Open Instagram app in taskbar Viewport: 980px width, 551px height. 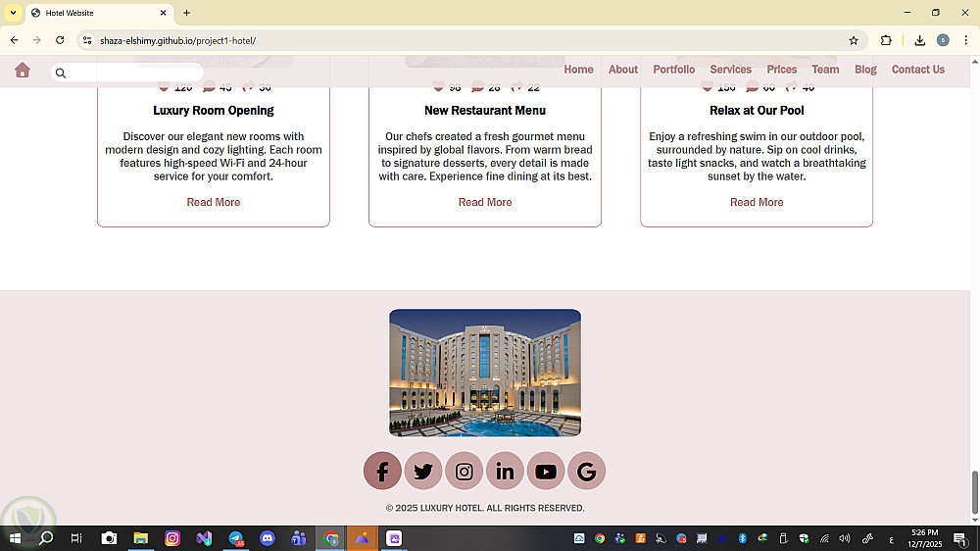172,538
